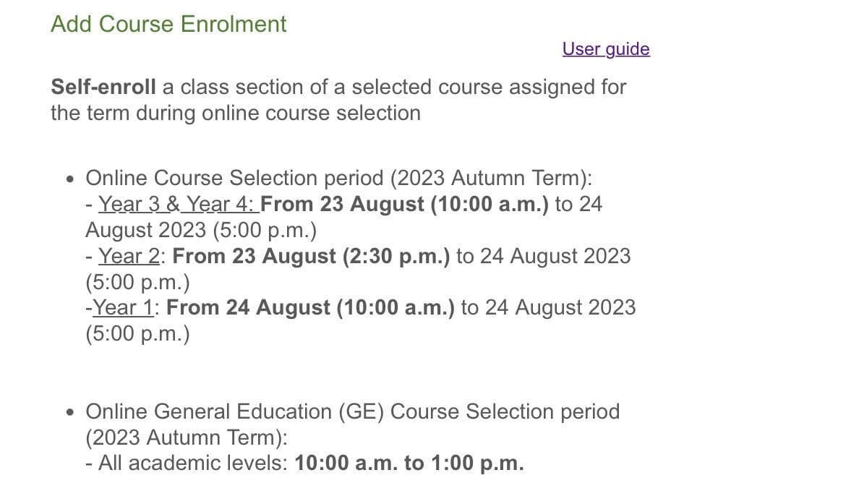846x504 pixels.
Task: Click "(5:00 p.m.)" text directly below Year 1 line
Action: click(x=137, y=334)
